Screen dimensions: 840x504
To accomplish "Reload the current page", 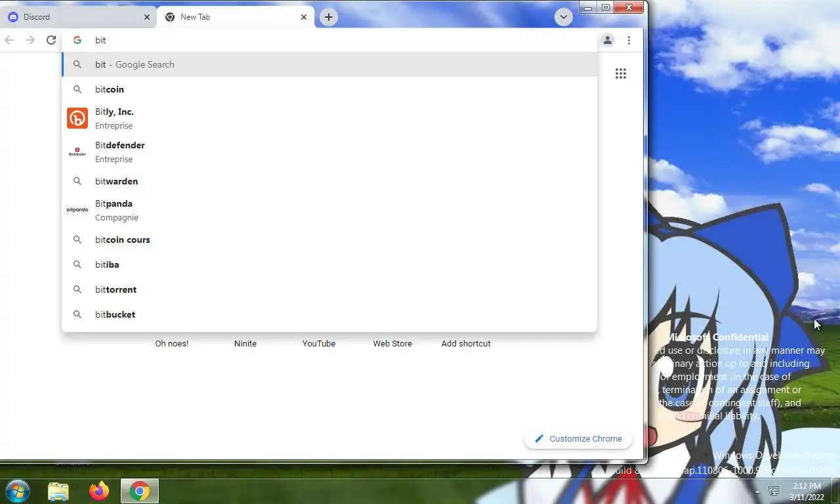I will 51,40.
